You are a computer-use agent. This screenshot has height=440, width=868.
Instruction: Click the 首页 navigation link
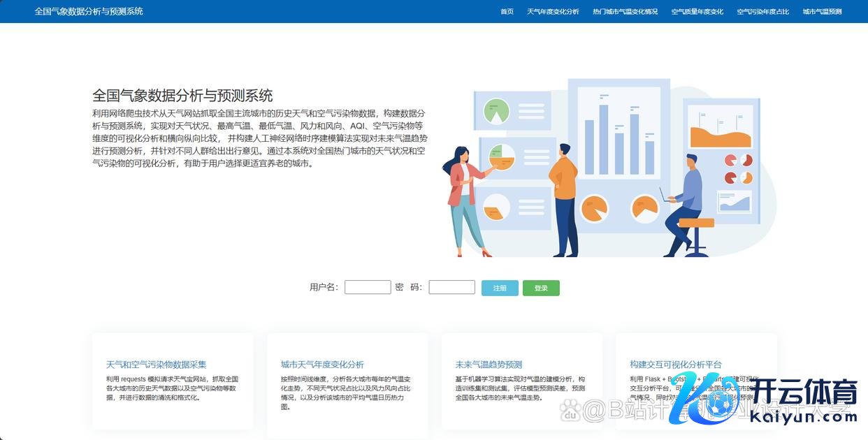[x=507, y=12]
